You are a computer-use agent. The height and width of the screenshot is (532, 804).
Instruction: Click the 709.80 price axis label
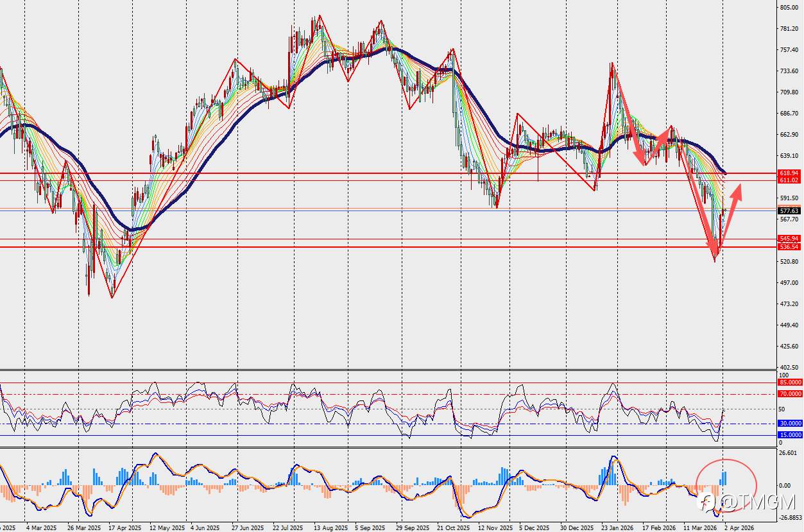(x=789, y=92)
